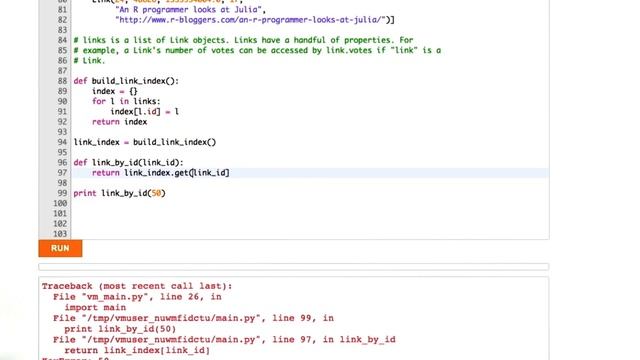The width and height of the screenshot is (640, 360).
Task: Click 'index[l.id] = l' code line
Action: (x=144, y=111)
